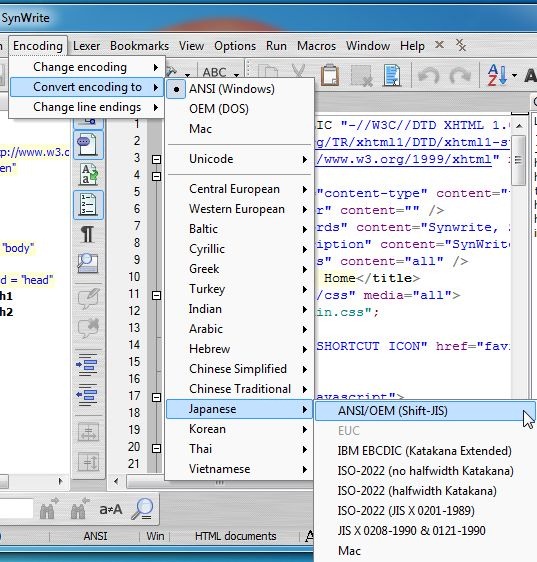Image resolution: width=537 pixels, height=562 pixels.
Task: Click the ABC spell check toolbar icon
Action: 214,72
